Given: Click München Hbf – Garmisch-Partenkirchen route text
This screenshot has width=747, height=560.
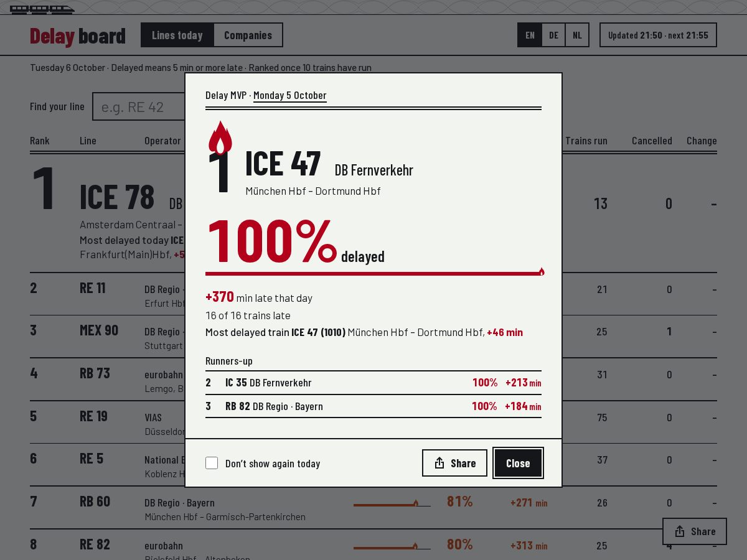Looking at the screenshot, I should coord(225,517).
